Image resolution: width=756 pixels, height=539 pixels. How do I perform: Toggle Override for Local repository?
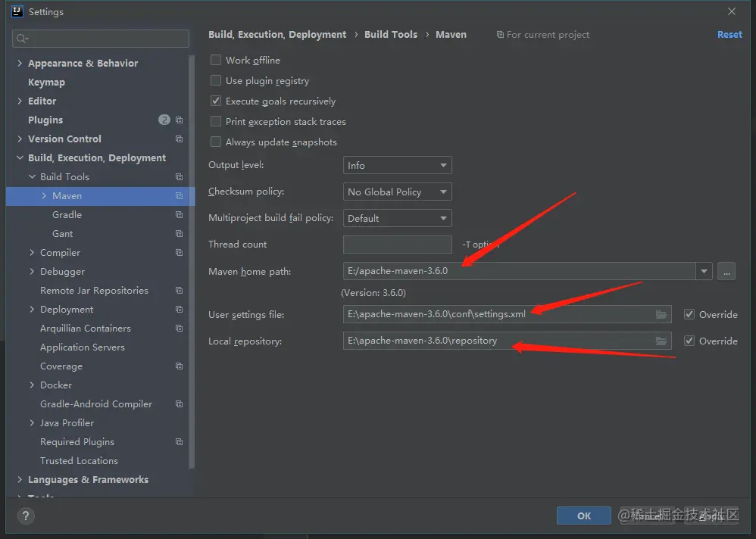689,341
